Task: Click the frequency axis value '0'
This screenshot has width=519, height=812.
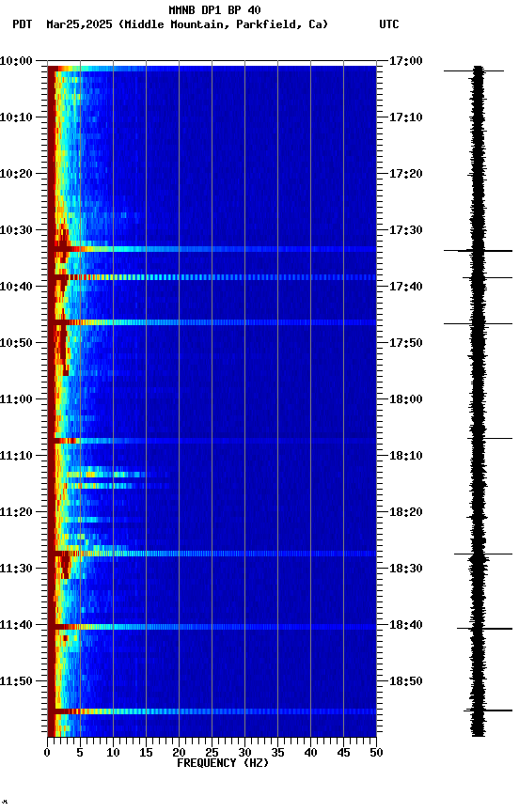Action: pyautogui.click(x=47, y=753)
